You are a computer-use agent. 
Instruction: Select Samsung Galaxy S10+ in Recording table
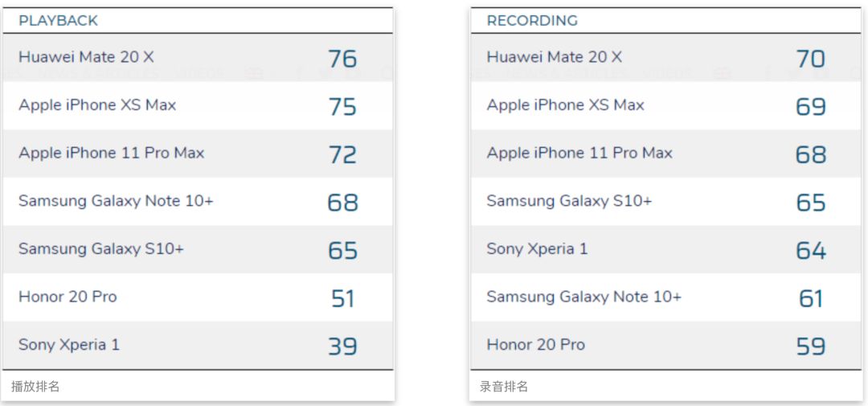coord(569,201)
